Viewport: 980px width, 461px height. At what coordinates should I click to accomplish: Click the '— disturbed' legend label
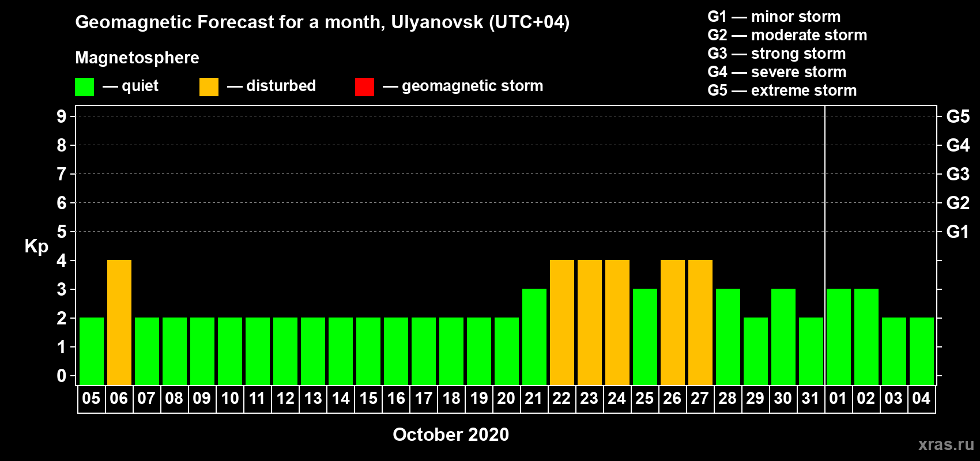[272, 86]
